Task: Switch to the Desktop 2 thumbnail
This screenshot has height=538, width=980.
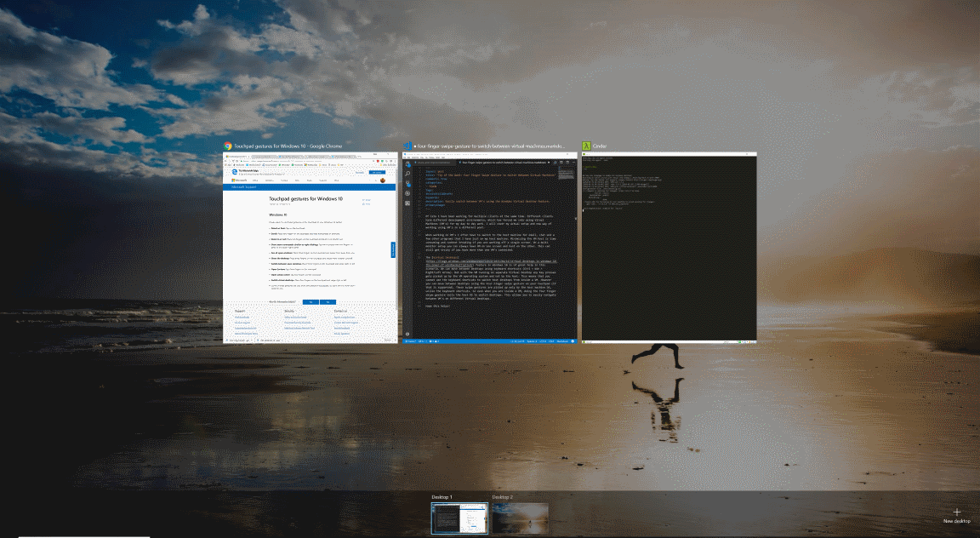Action: coord(520,518)
